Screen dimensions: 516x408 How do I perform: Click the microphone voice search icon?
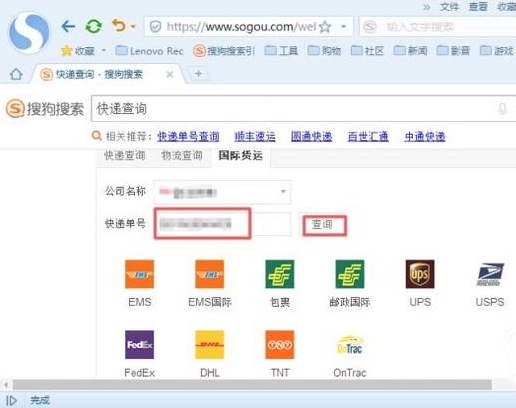[502, 109]
